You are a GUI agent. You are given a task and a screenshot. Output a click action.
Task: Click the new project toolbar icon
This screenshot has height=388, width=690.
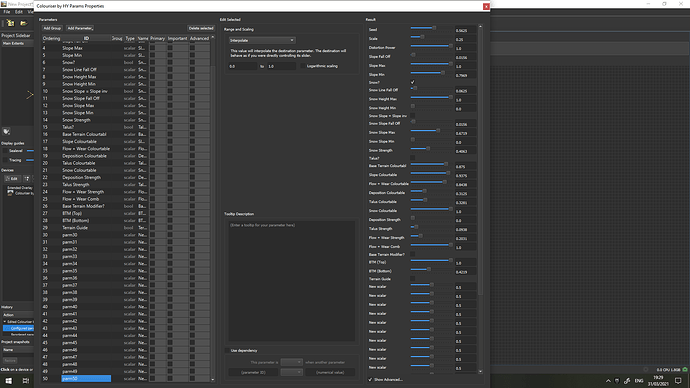click(10, 23)
